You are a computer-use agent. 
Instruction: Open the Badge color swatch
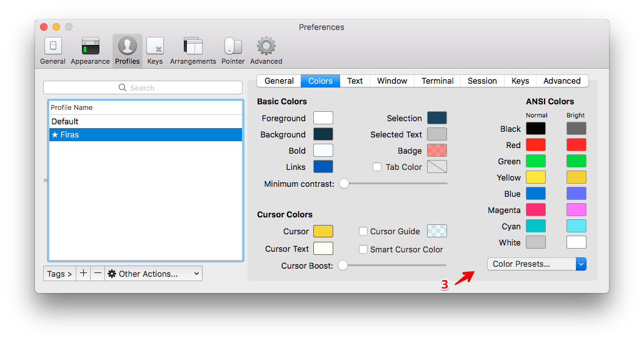click(437, 150)
